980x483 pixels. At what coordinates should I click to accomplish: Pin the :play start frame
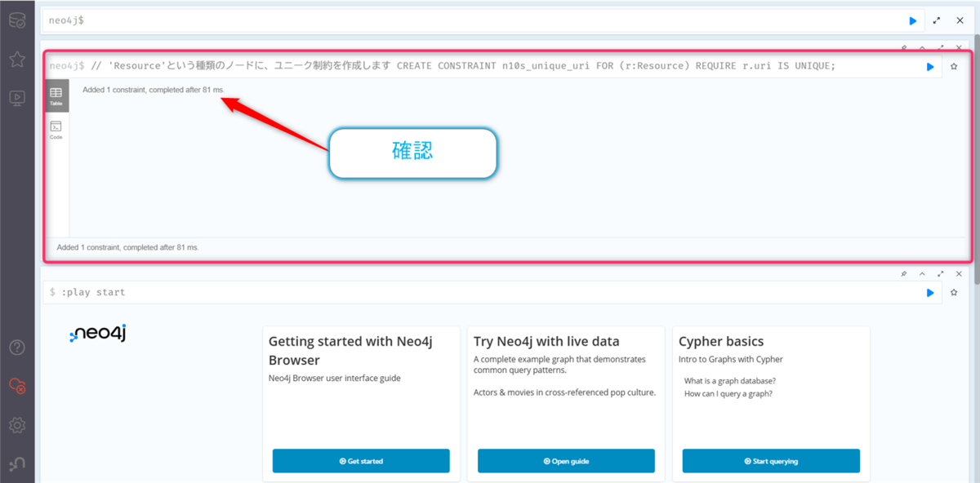pyautogui.click(x=903, y=274)
